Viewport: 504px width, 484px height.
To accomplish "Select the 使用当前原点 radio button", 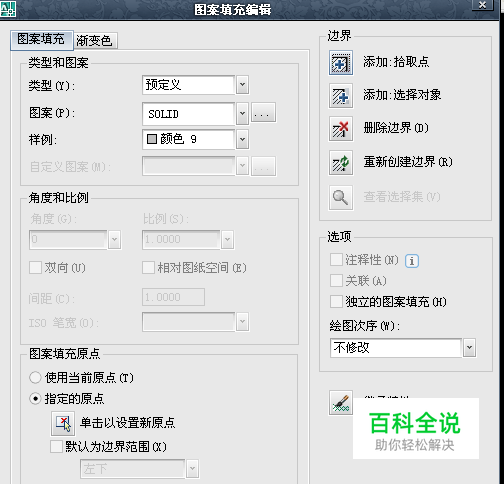I will tap(35, 378).
